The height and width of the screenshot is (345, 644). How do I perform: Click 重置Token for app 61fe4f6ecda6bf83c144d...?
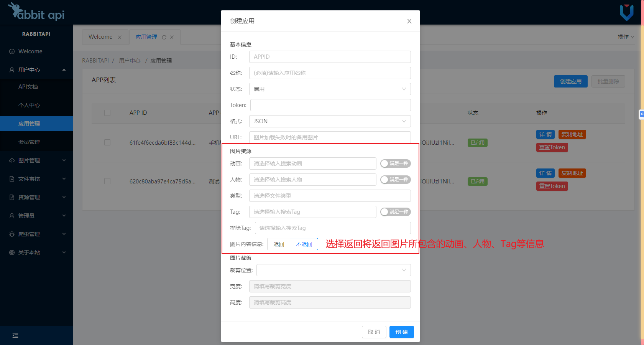click(552, 147)
